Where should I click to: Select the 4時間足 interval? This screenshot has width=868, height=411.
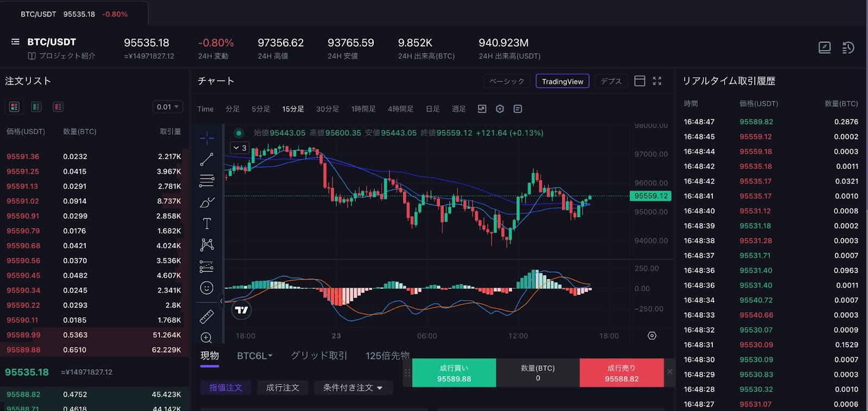[x=401, y=109]
